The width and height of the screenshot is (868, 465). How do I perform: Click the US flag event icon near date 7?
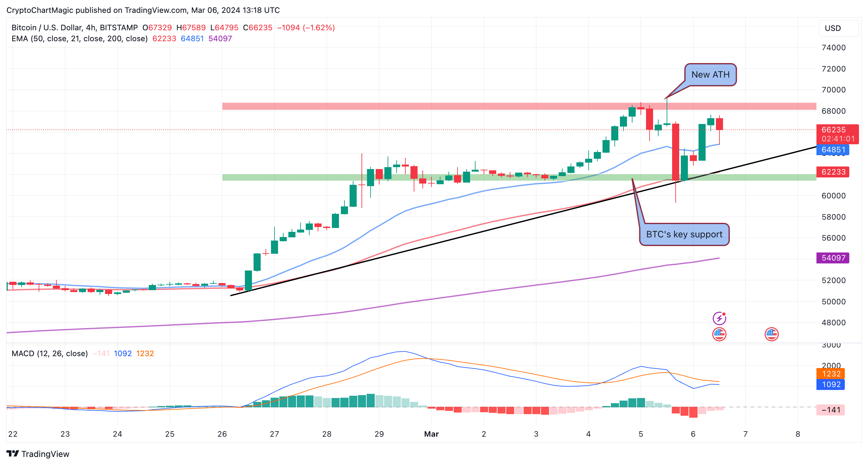pyautogui.click(x=771, y=334)
